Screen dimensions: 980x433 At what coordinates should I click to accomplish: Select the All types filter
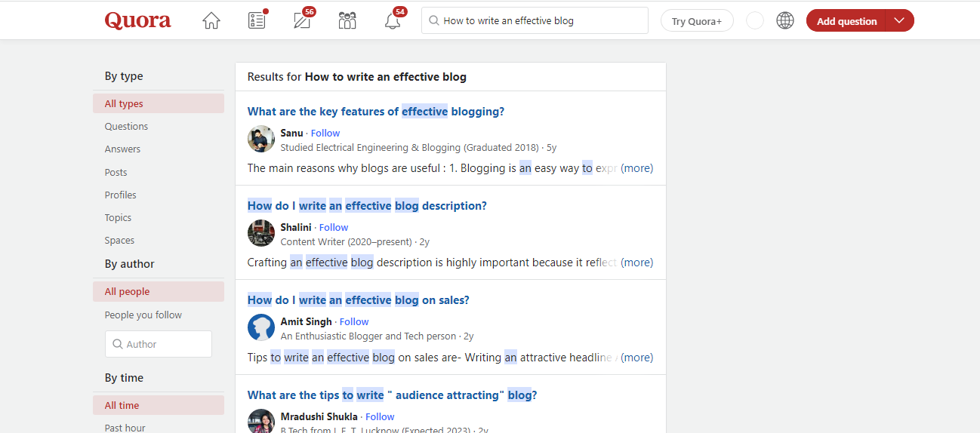(x=159, y=103)
